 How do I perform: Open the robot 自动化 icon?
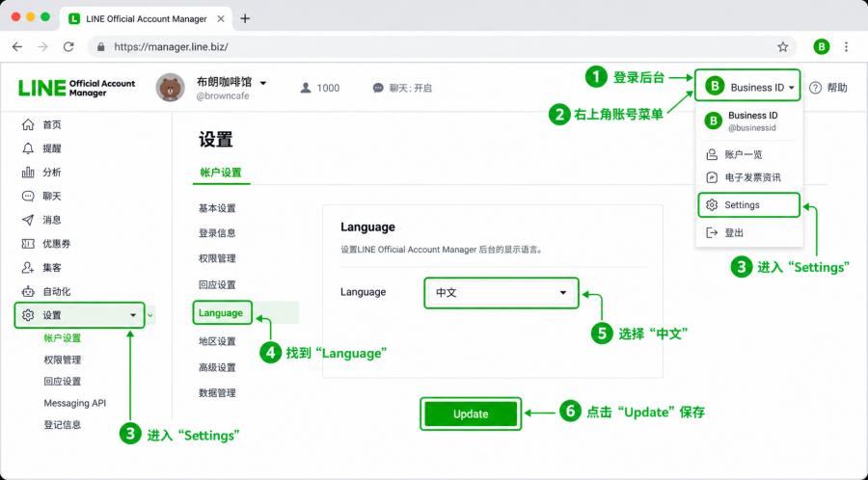(x=28, y=291)
